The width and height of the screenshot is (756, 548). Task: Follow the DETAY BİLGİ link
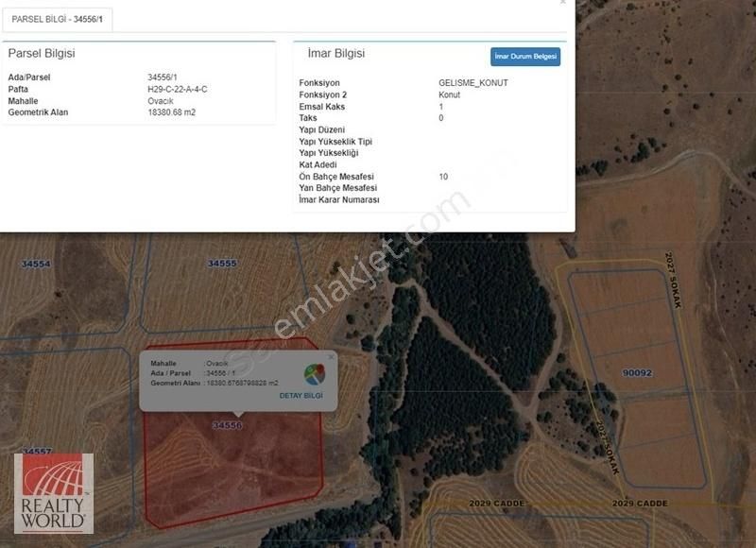point(301,395)
